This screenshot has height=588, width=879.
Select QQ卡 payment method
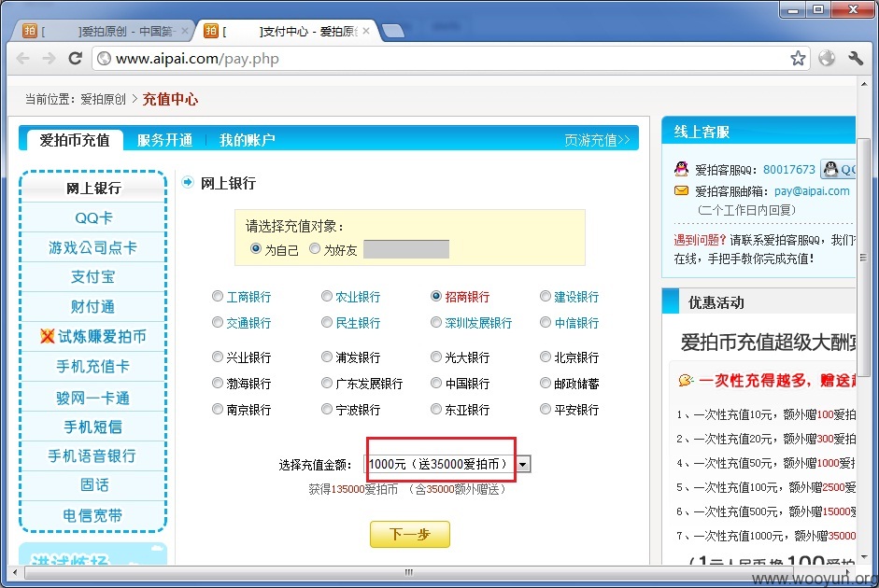(93, 217)
